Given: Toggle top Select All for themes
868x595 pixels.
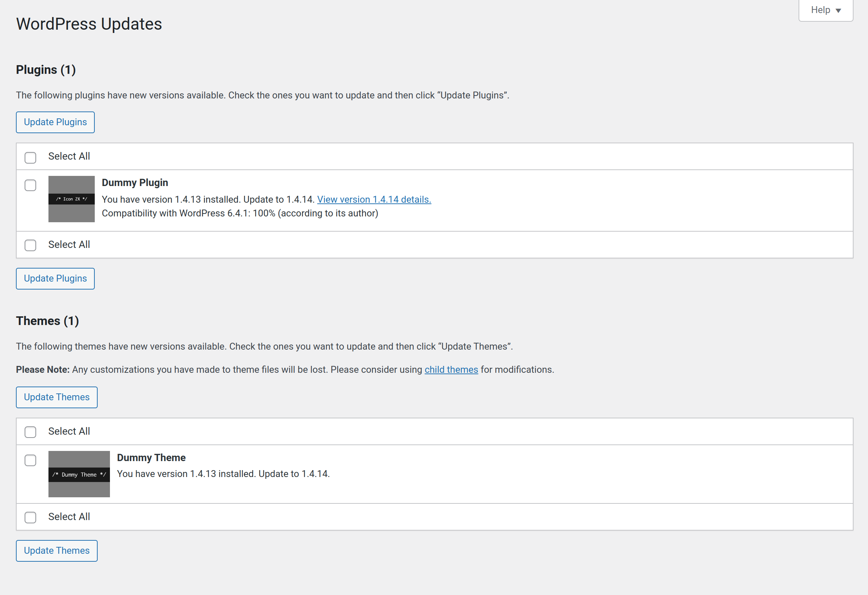Looking at the screenshot, I should click(x=30, y=432).
